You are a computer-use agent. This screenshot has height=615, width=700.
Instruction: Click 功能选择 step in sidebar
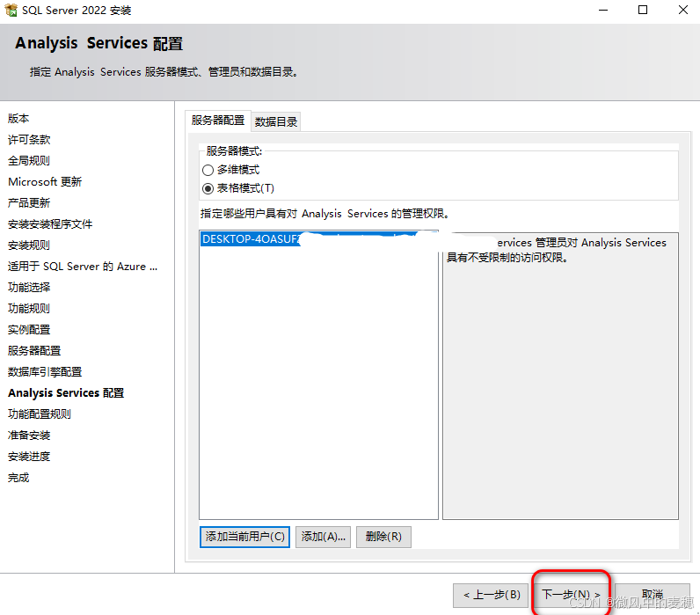[29, 287]
